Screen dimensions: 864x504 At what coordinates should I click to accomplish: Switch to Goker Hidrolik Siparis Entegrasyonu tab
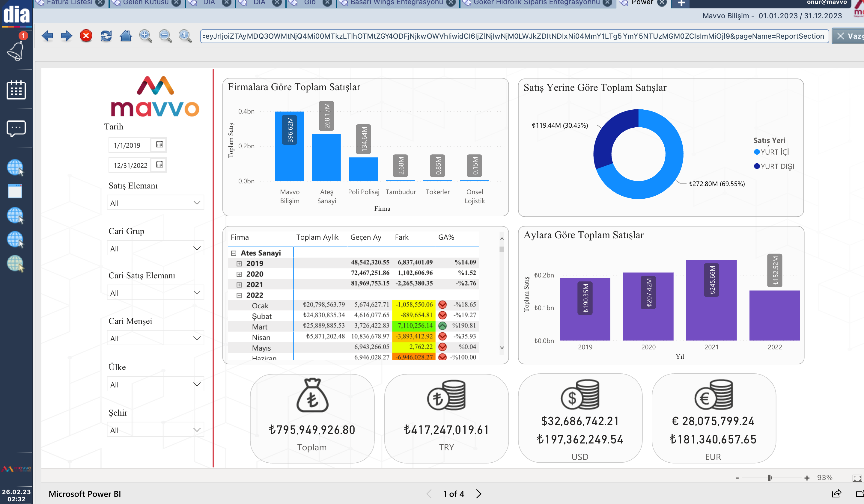[536, 3]
